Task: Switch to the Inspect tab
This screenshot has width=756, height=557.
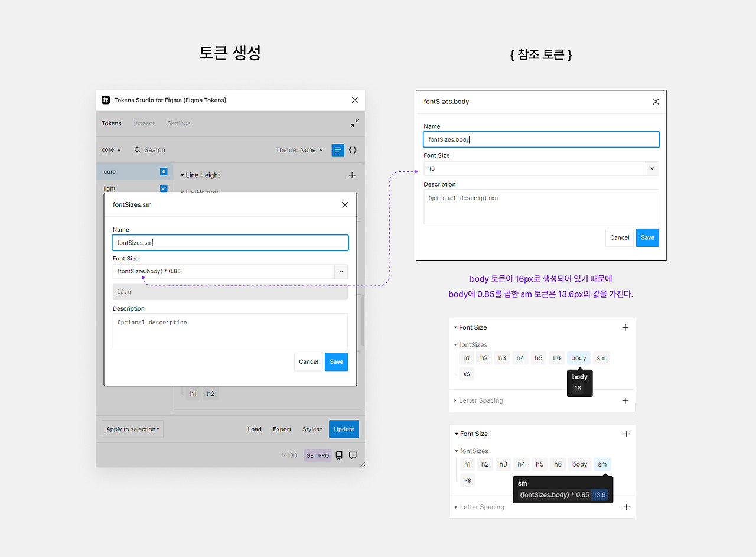Action: pyautogui.click(x=144, y=123)
